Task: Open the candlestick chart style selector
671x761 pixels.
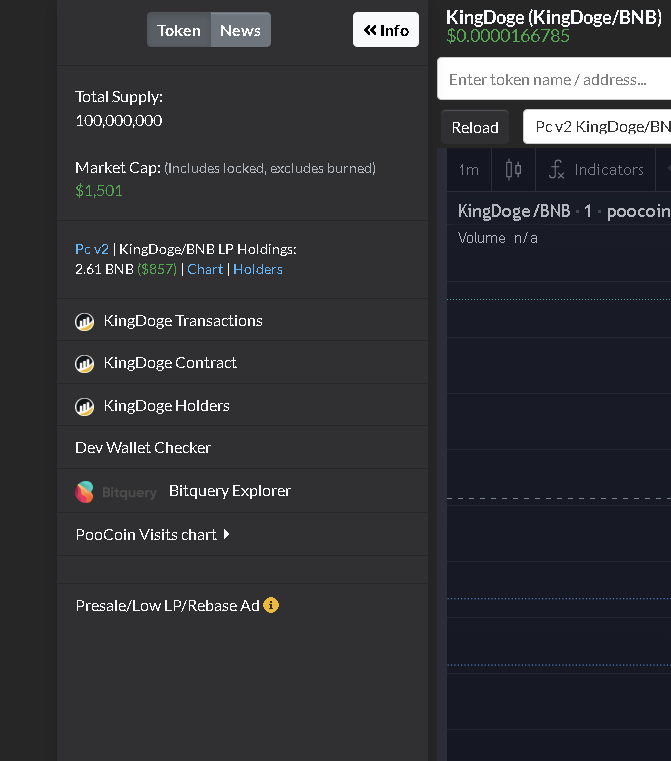Action: point(513,170)
